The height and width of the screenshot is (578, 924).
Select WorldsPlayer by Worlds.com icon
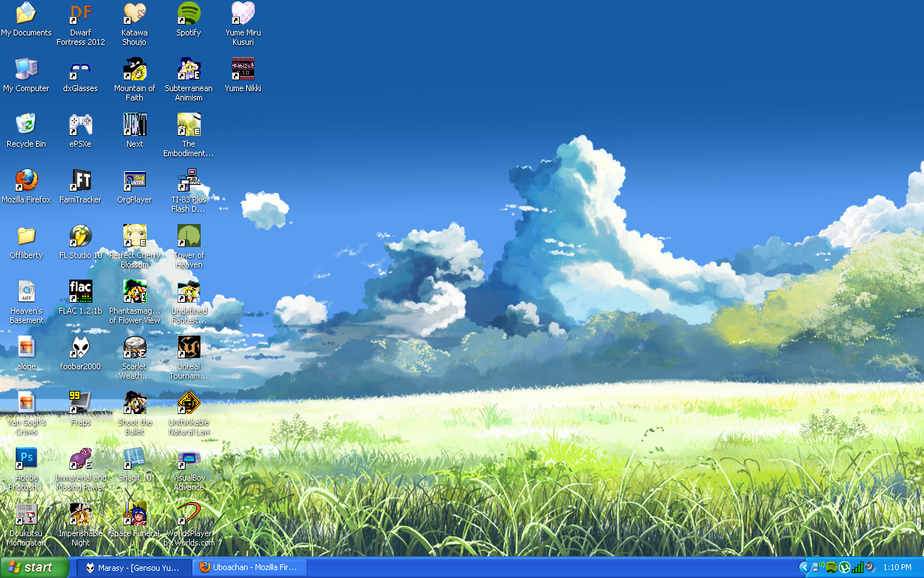click(x=188, y=514)
